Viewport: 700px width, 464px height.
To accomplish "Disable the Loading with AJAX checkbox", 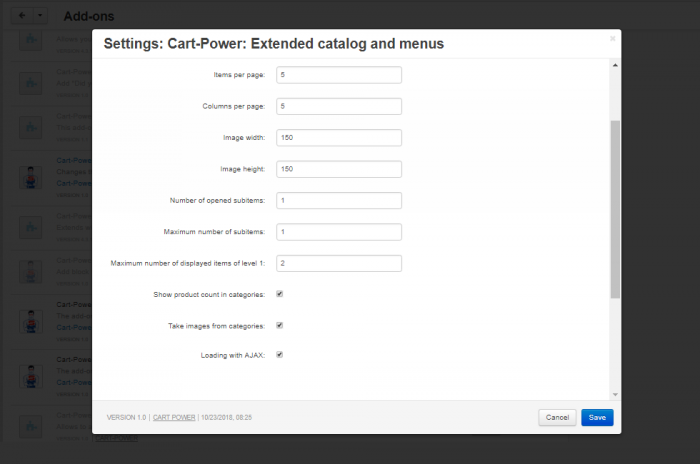I will [279, 355].
